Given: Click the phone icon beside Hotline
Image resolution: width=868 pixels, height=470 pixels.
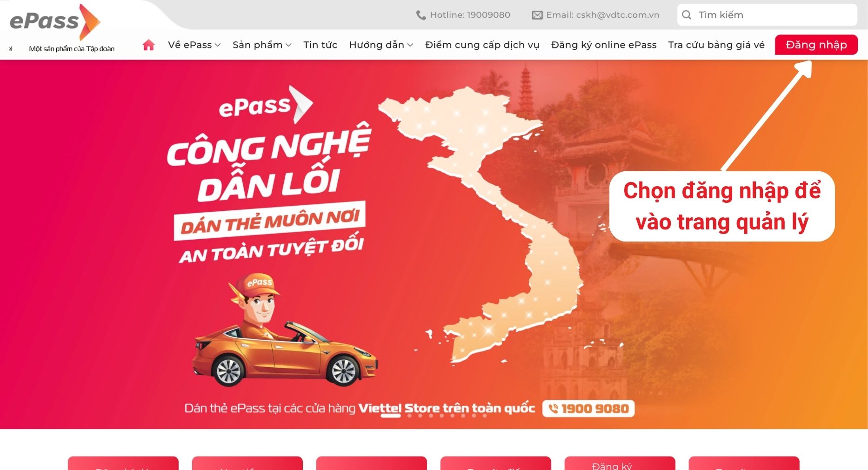Looking at the screenshot, I should tap(421, 15).
